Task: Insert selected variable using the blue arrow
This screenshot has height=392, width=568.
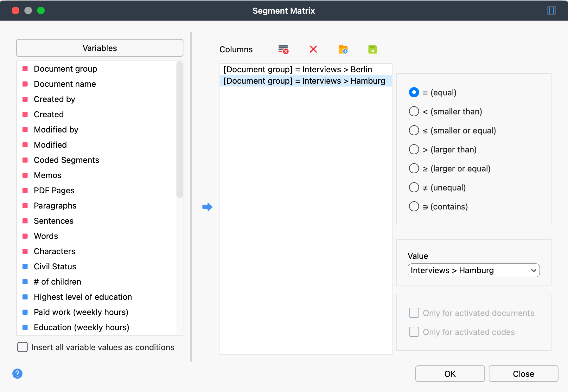Action: [x=208, y=207]
